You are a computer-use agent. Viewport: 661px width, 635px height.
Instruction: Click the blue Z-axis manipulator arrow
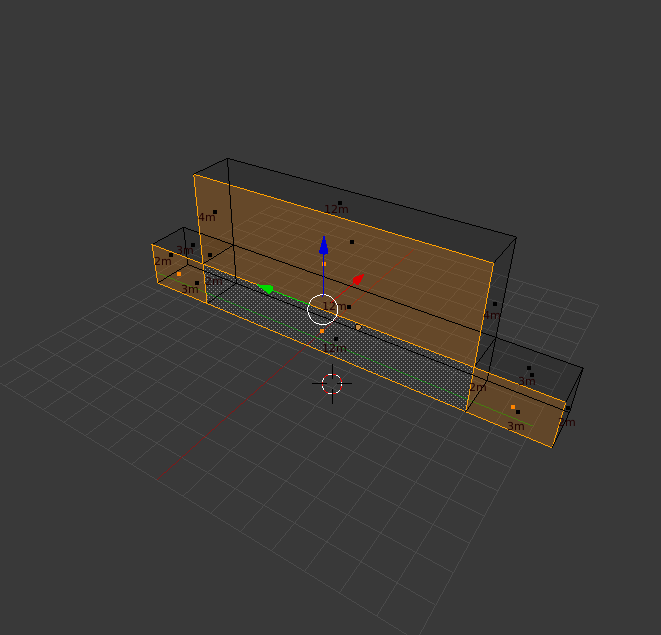pos(323,245)
